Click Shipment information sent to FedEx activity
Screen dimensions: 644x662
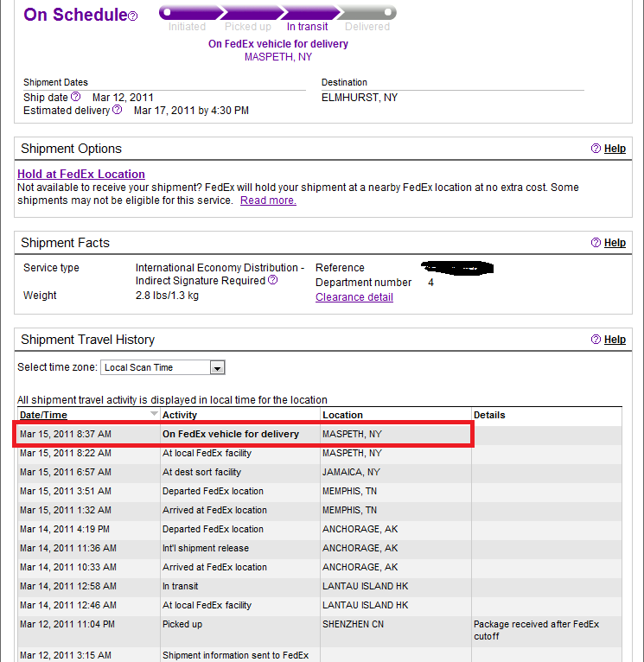pyautogui.click(x=236, y=655)
